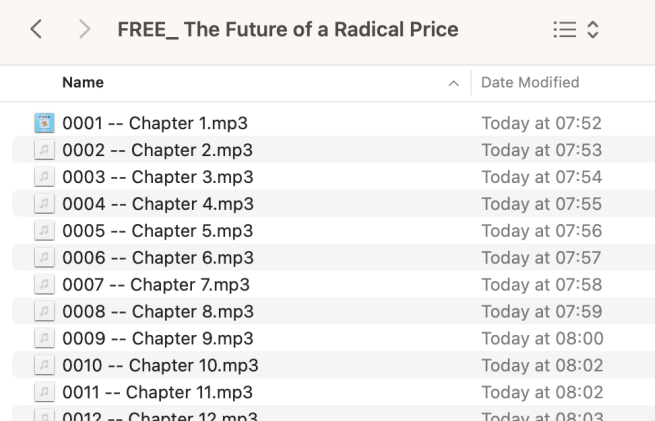Viewport: 655px width, 421px height.
Task: Click the Chapter 1.mp3 file icon
Action: 44,123
